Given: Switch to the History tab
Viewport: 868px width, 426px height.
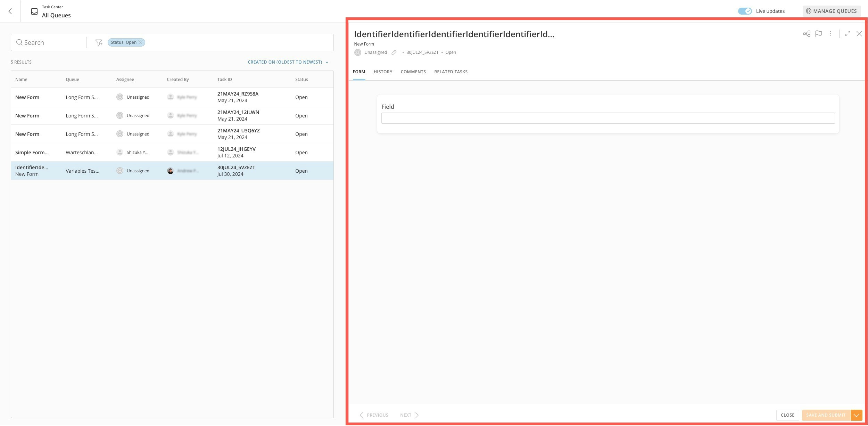Looking at the screenshot, I should coord(383,72).
